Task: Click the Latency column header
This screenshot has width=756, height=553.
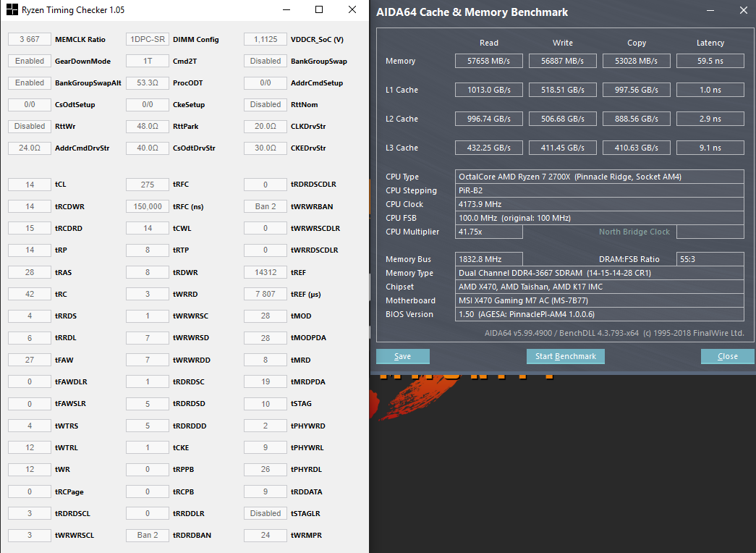Action: click(710, 43)
